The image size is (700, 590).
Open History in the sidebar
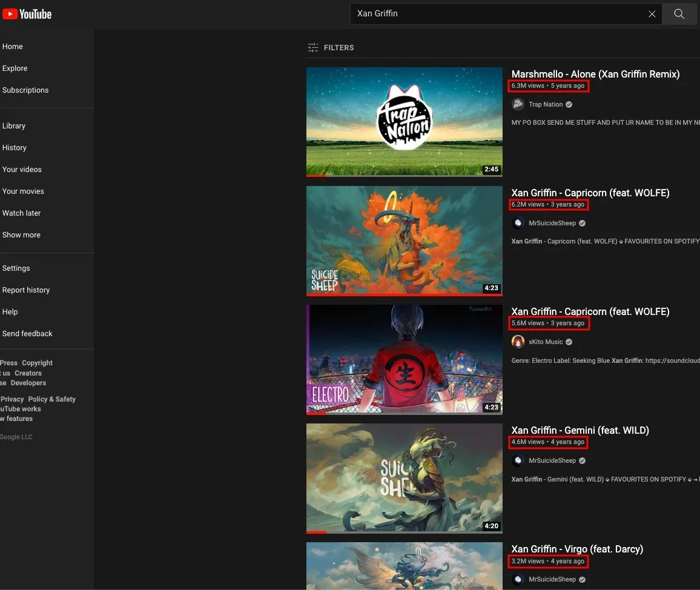point(15,148)
